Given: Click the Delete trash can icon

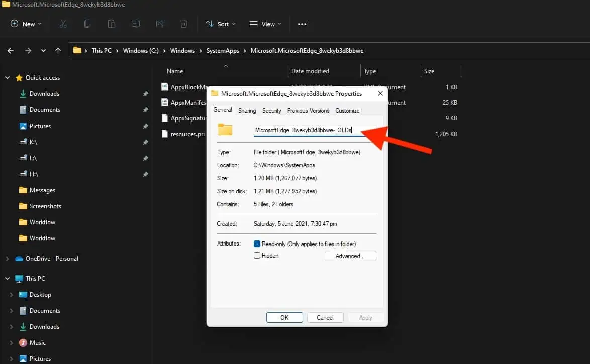Looking at the screenshot, I should click(x=183, y=24).
